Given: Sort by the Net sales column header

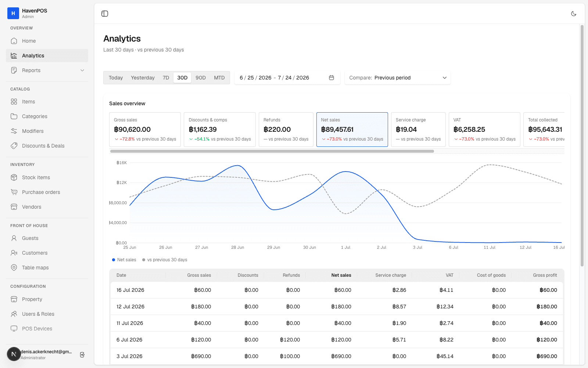Looking at the screenshot, I should [341, 275].
